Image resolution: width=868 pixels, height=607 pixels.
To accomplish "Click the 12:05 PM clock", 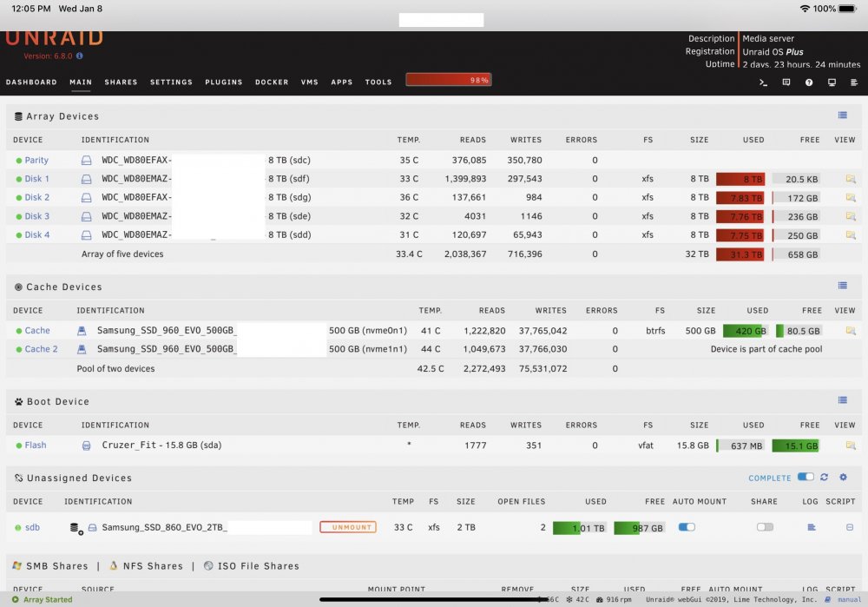I will [x=31, y=9].
